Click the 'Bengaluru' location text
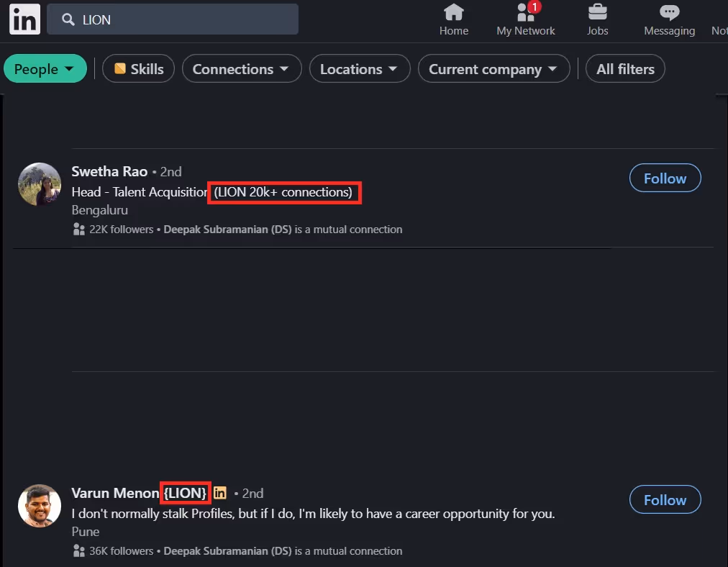728x567 pixels. pyautogui.click(x=100, y=210)
